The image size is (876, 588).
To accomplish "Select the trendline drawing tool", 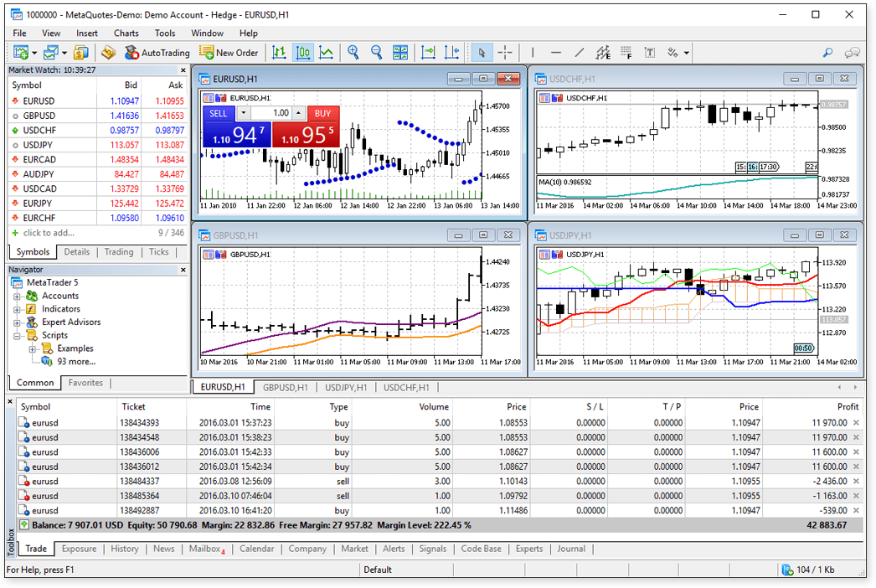I will [x=580, y=53].
